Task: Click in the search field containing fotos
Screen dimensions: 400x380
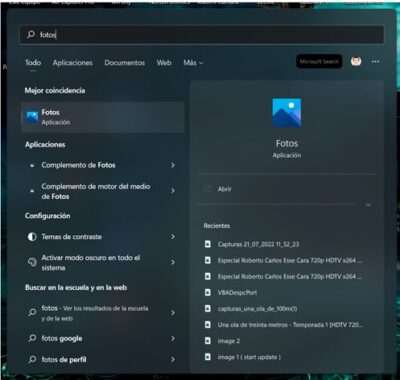Action: [202, 34]
